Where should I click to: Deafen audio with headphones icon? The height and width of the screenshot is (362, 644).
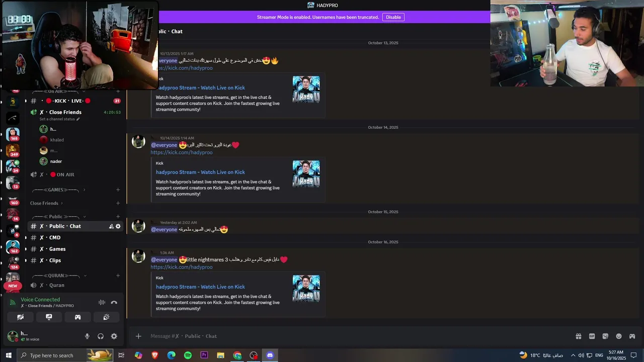tap(101, 336)
